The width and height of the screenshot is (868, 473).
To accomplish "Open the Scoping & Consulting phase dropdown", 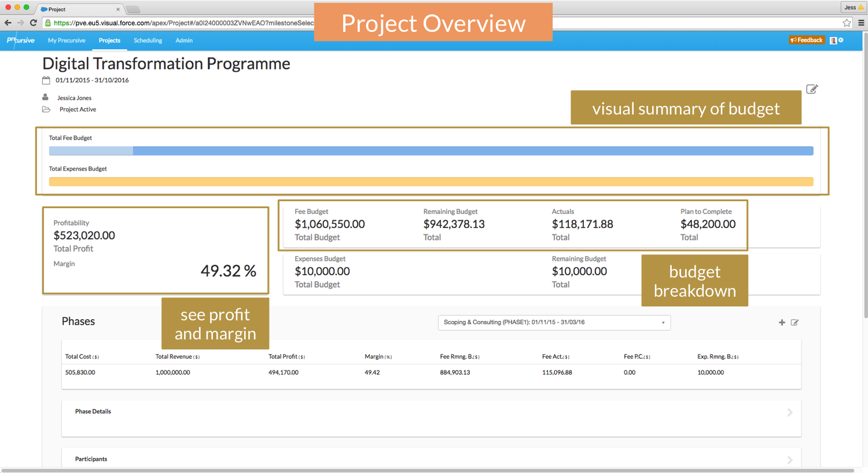I will (554, 323).
